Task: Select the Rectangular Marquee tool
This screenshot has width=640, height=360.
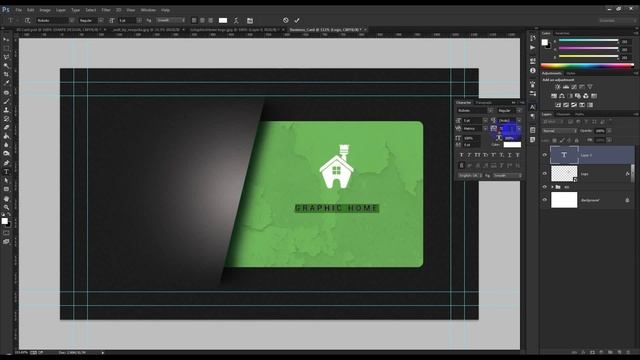Action: 6,48
